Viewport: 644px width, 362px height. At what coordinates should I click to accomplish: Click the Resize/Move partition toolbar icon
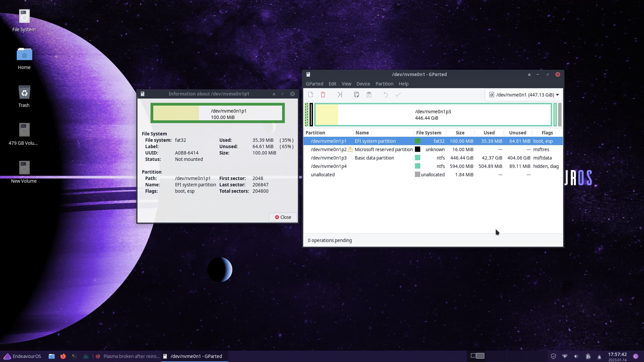(340, 95)
